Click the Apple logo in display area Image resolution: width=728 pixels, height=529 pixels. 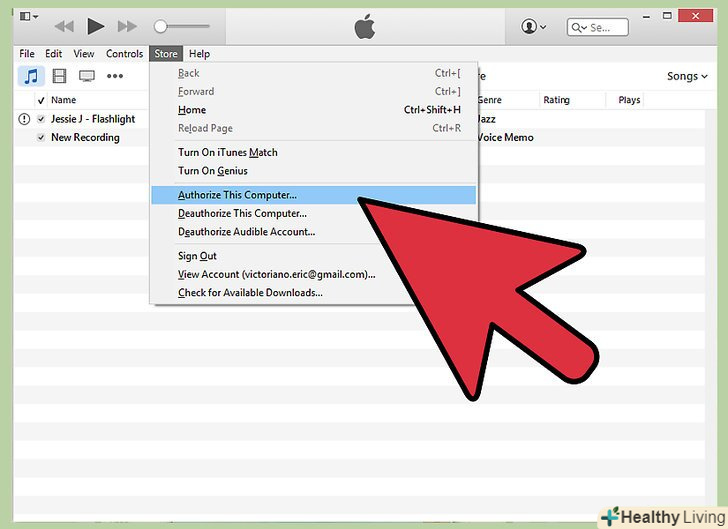(x=365, y=26)
